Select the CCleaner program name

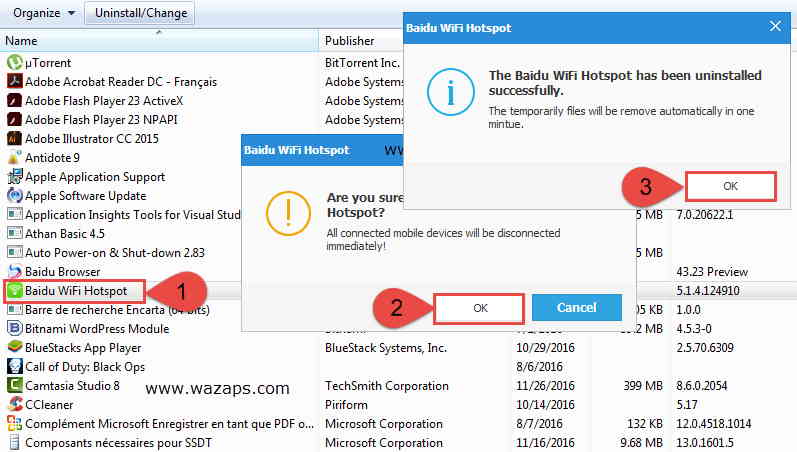(x=49, y=405)
